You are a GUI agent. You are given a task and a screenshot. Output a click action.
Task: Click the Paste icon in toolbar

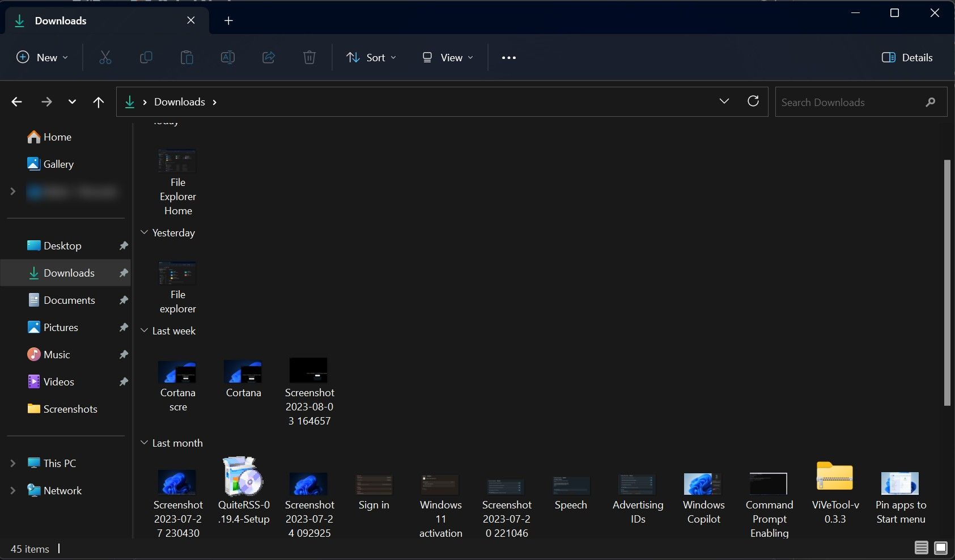pos(187,57)
